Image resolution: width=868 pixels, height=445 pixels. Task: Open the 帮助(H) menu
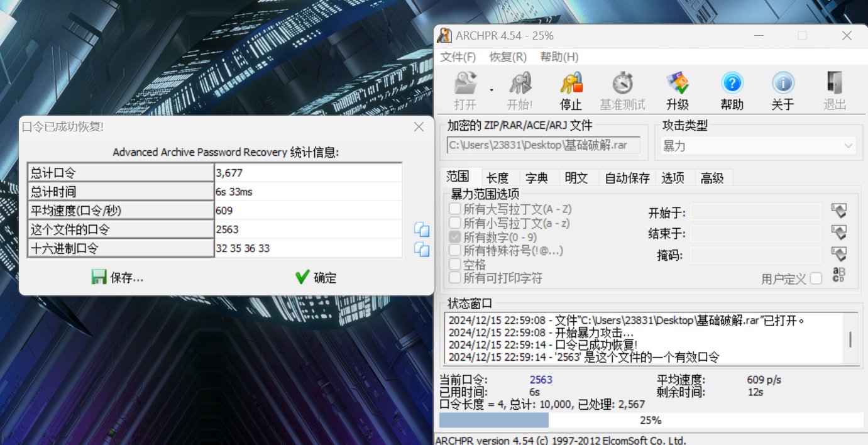[559, 57]
